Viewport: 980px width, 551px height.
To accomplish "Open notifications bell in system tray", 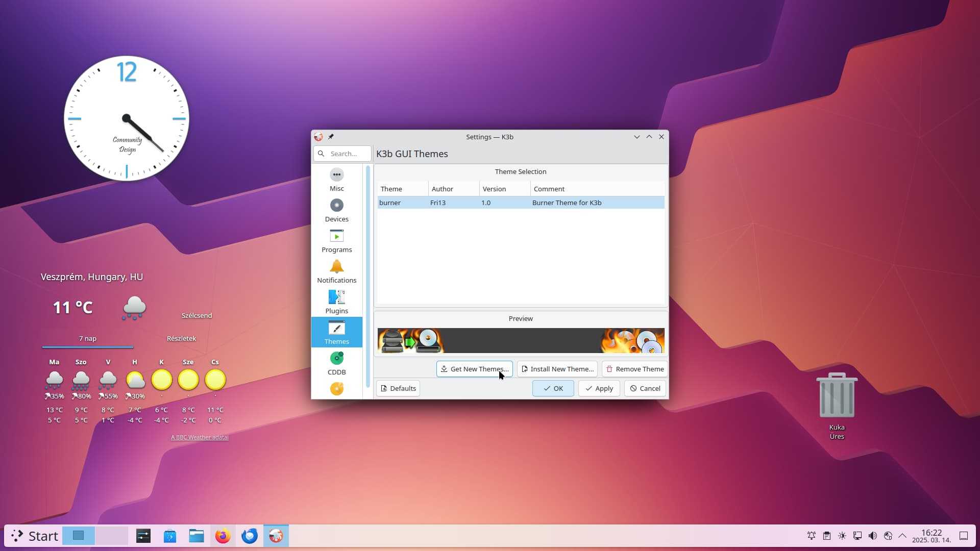I will pos(812,536).
